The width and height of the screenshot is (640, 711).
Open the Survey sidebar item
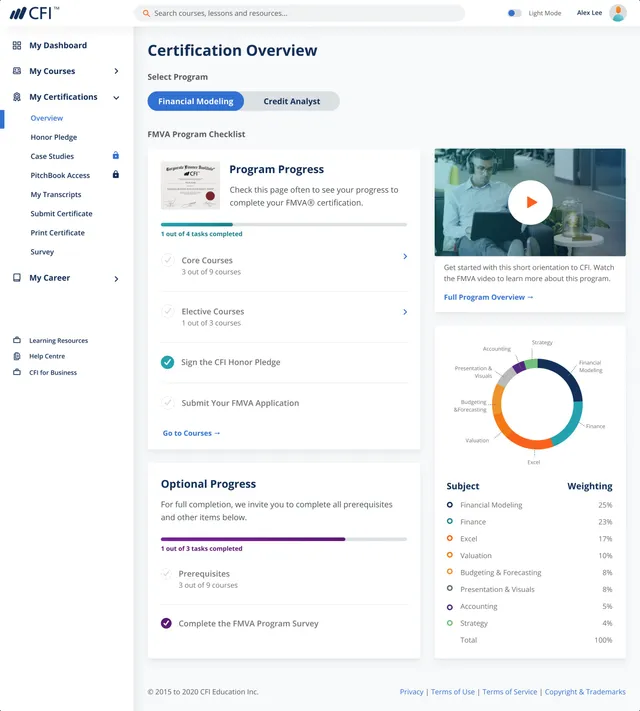42,252
